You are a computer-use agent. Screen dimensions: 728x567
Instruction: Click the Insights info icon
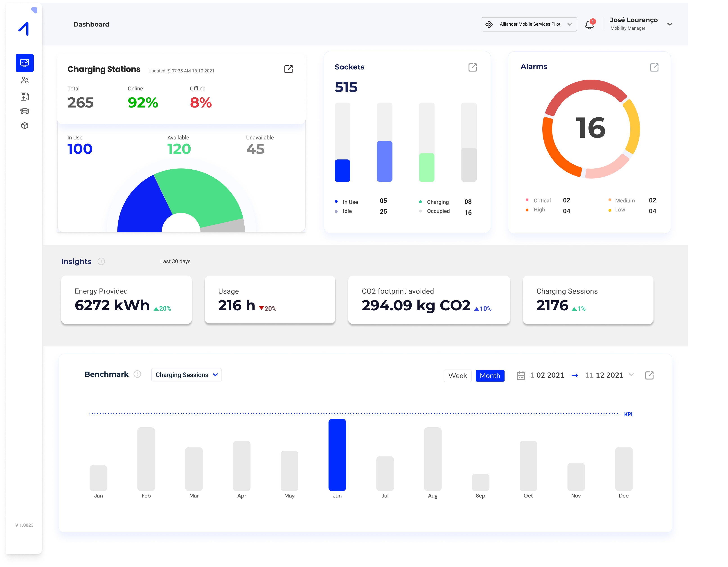point(101,262)
